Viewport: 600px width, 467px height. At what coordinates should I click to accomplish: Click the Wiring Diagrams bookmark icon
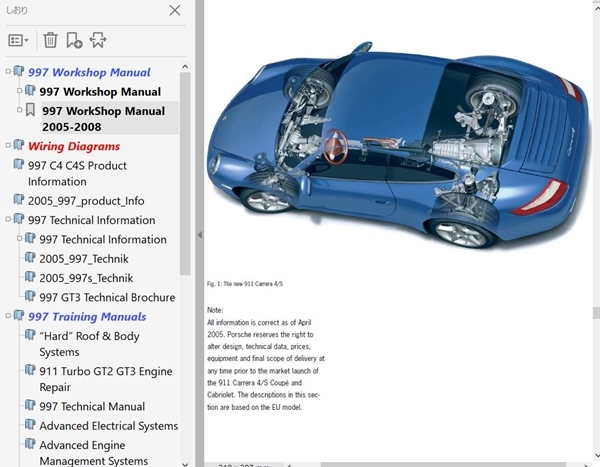(x=19, y=145)
